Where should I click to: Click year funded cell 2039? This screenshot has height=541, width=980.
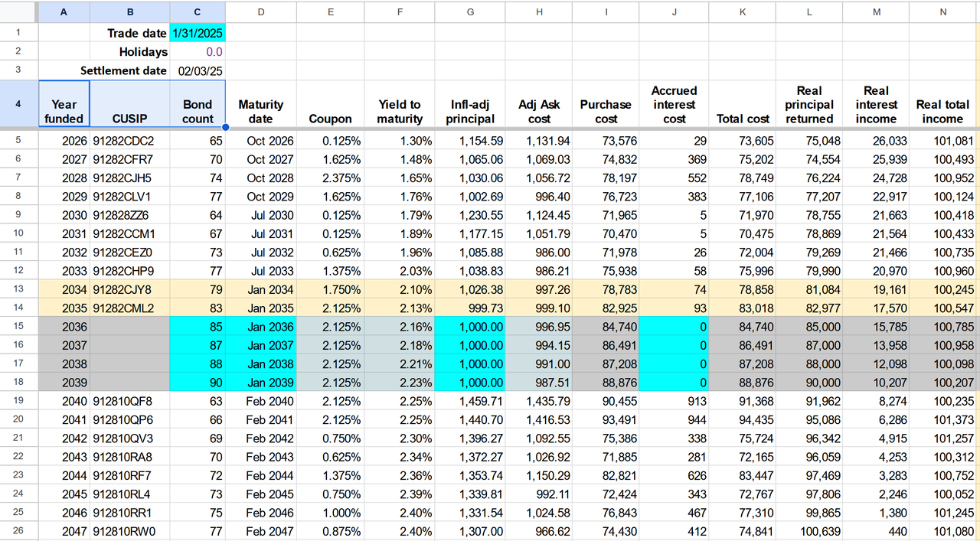point(64,383)
